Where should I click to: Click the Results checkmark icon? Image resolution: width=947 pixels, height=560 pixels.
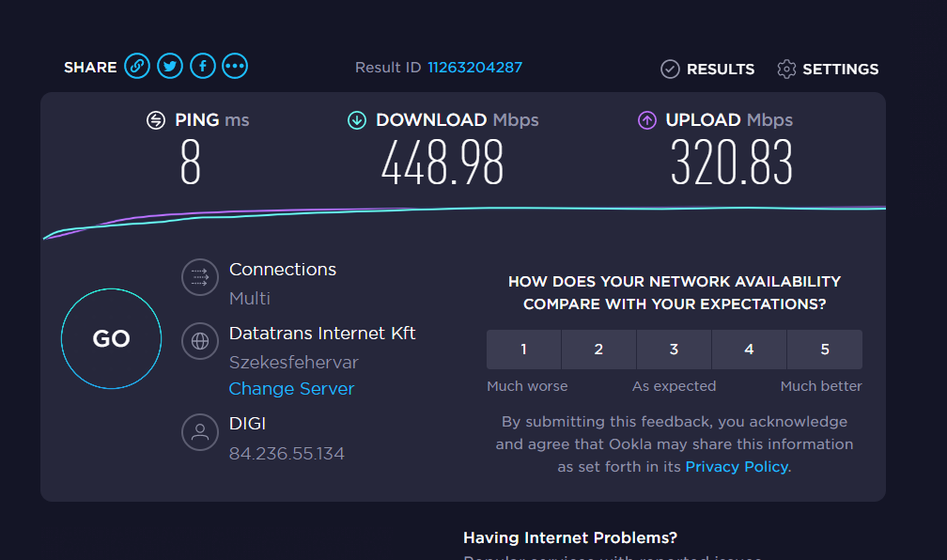[x=670, y=69]
